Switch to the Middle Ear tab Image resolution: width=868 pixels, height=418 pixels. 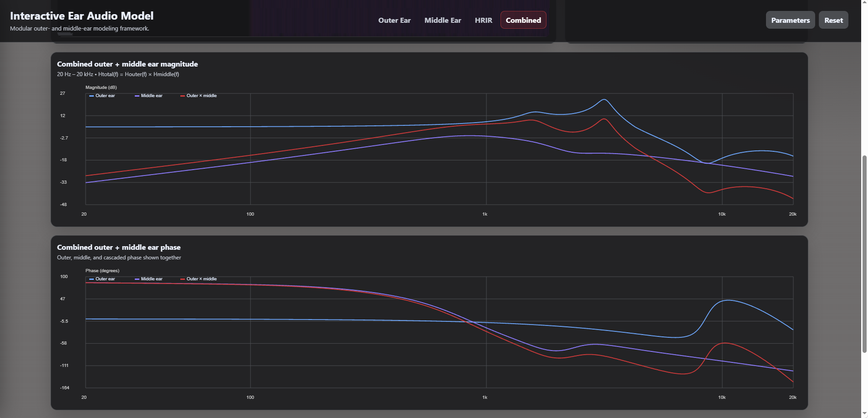tap(443, 20)
